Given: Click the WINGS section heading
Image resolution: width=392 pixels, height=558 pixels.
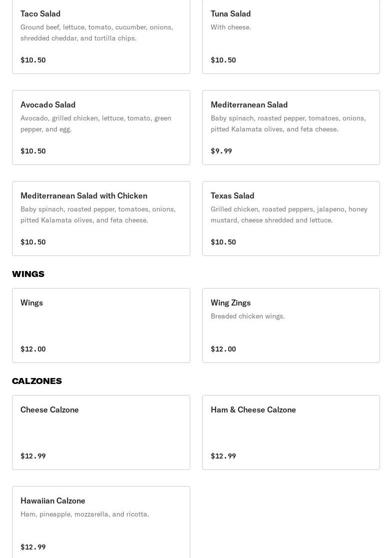Looking at the screenshot, I should coord(28,274).
